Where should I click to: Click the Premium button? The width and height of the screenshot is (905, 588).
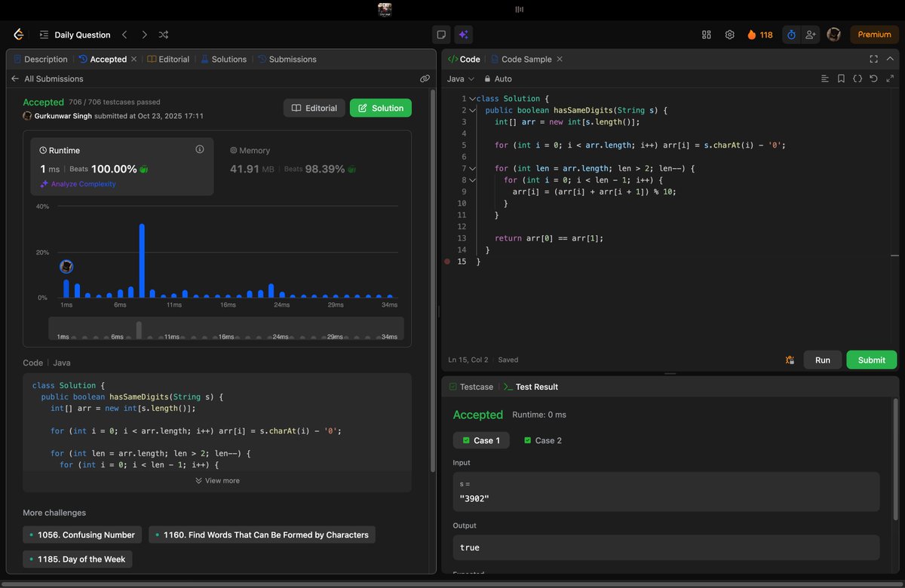tap(875, 35)
